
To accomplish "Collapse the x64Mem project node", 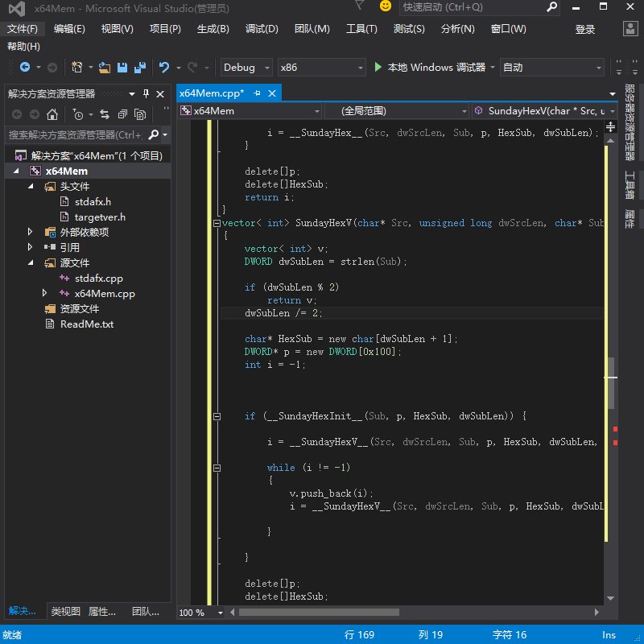I will click(16, 171).
